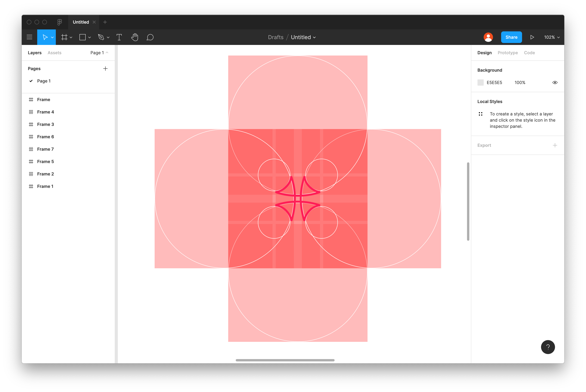
Task: Select the Pen tool
Action: pos(101,37)
